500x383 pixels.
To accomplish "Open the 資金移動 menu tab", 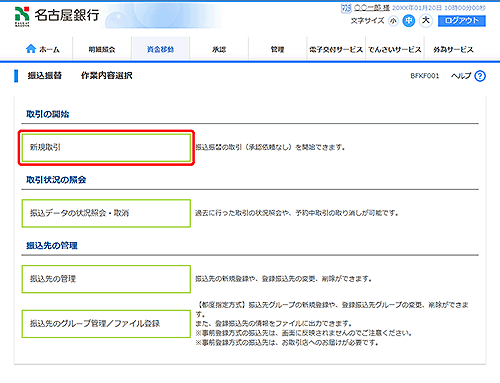I will point(160,49).
